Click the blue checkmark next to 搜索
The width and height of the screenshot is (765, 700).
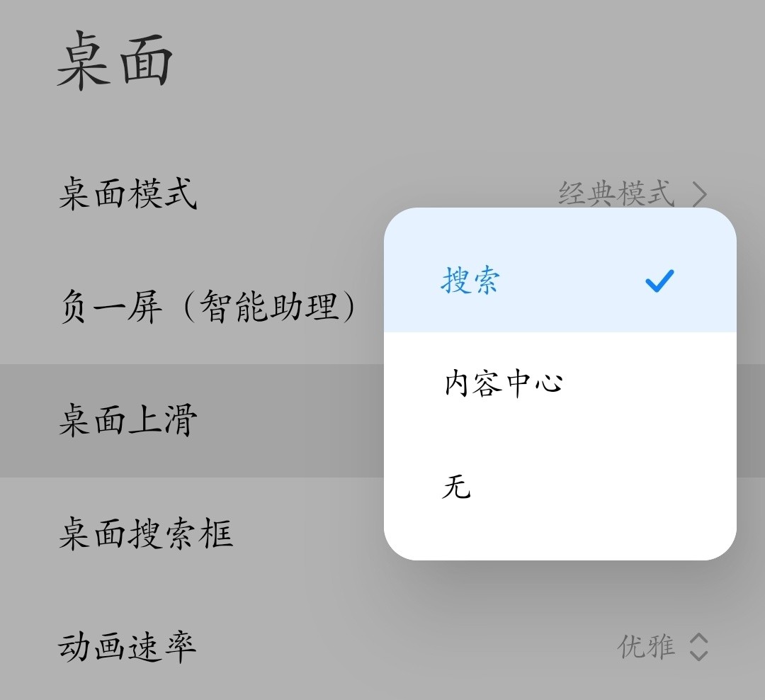click(x=659, y=281)
